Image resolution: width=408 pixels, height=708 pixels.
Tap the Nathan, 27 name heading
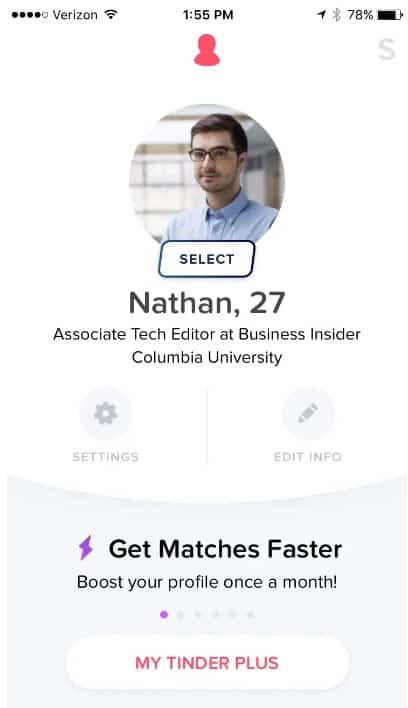[207, 303]
